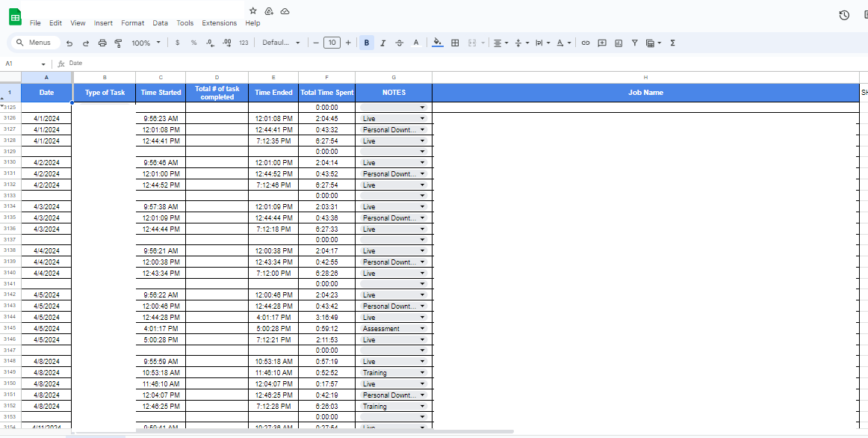
Task: Click the Google Sheets home icon
Action: point(15,17)
